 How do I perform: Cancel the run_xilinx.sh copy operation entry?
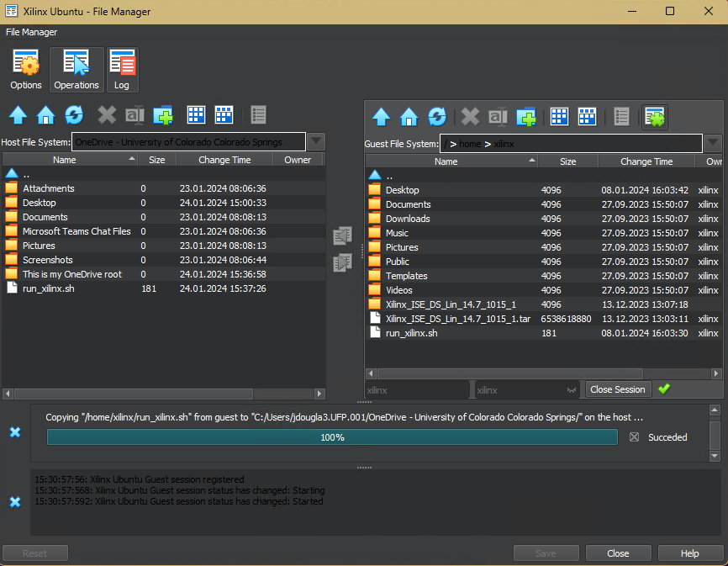(x=634, y=437)
